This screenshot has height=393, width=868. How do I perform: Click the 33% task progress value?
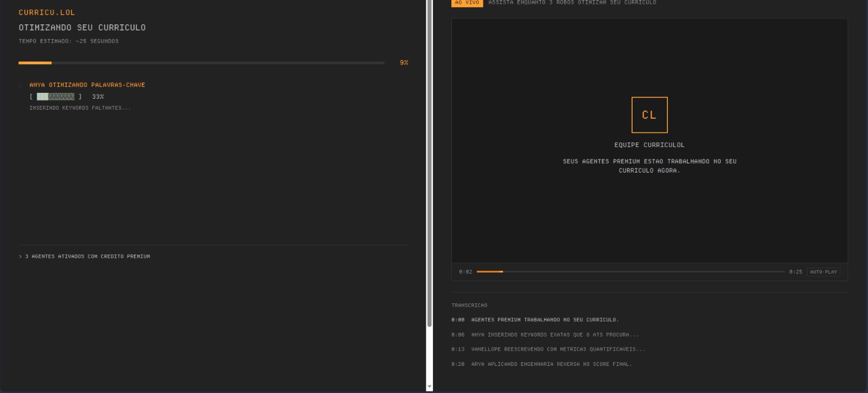pos(98,97)
